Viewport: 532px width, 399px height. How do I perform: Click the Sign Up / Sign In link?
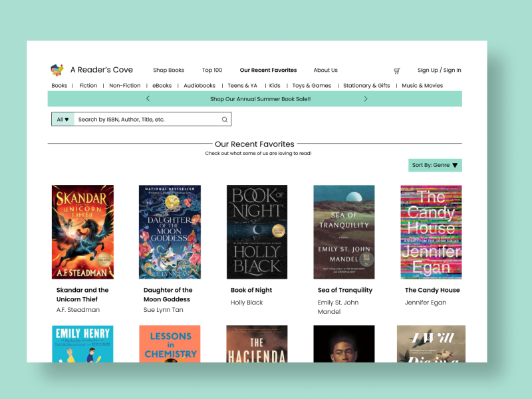tap(439, 70)
